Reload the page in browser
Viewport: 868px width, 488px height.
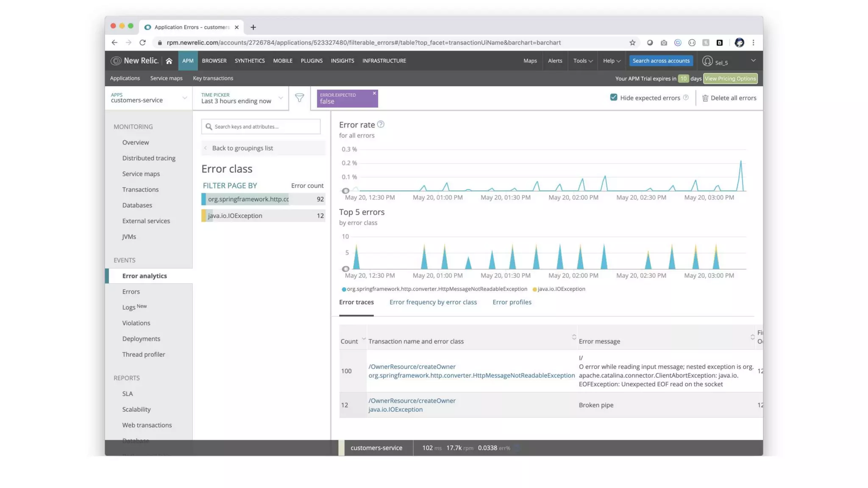pos(142,42)
